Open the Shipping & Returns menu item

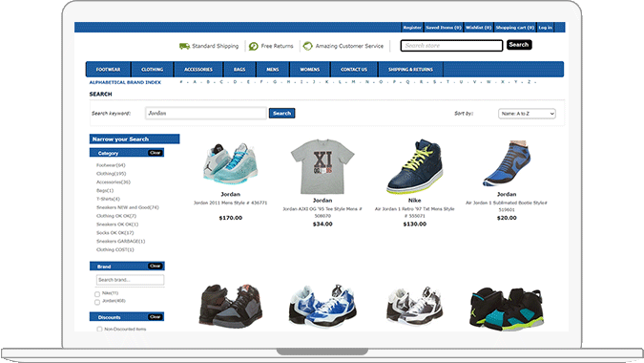click(410, 70)
